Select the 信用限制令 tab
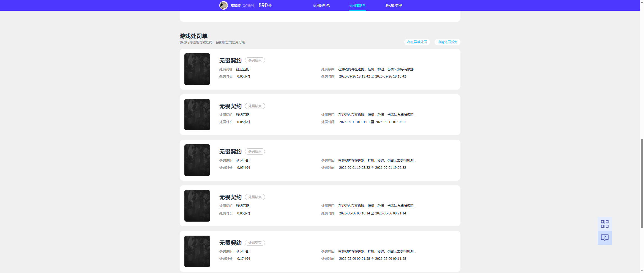This screenshot has height=273, width=644. tap(357, 5)
